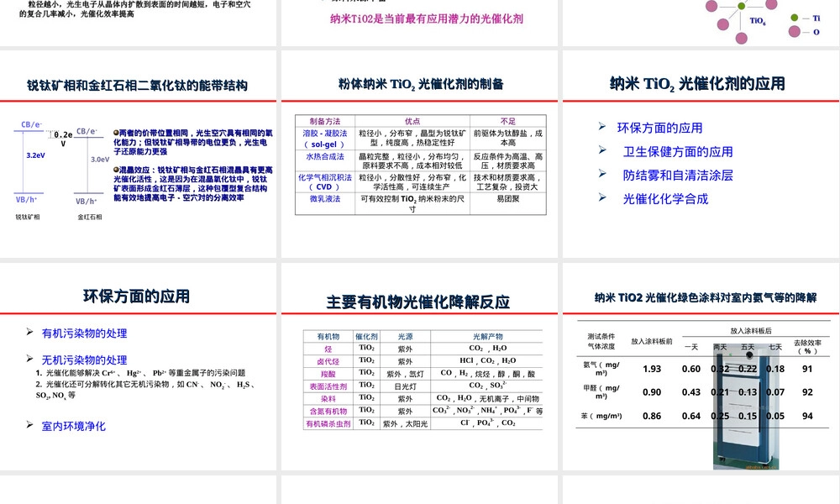Click the 氨气 (mg/m³) row label
This screenshot has width=840, height=504.
tap(601, 369)
